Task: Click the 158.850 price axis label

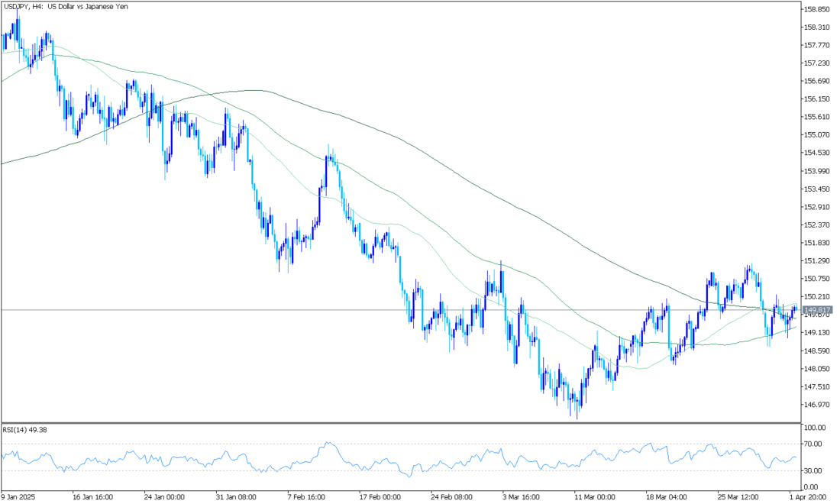Action: pos(816,10)
